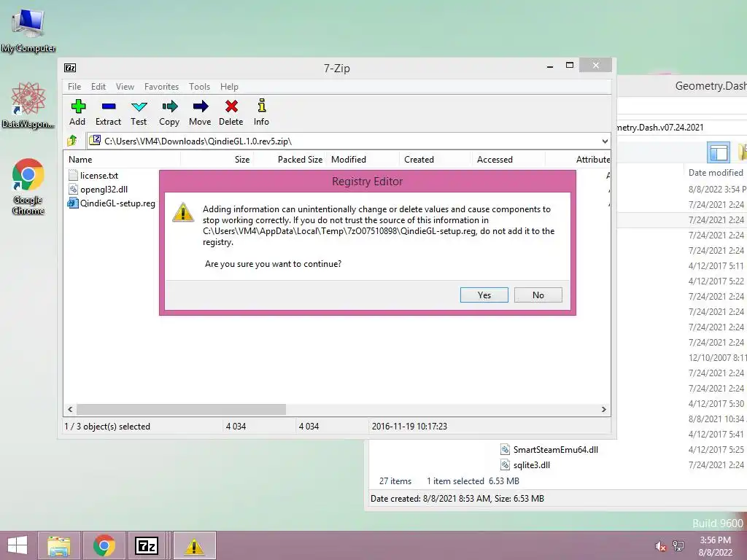Open the View menu

tap(125, 87)
